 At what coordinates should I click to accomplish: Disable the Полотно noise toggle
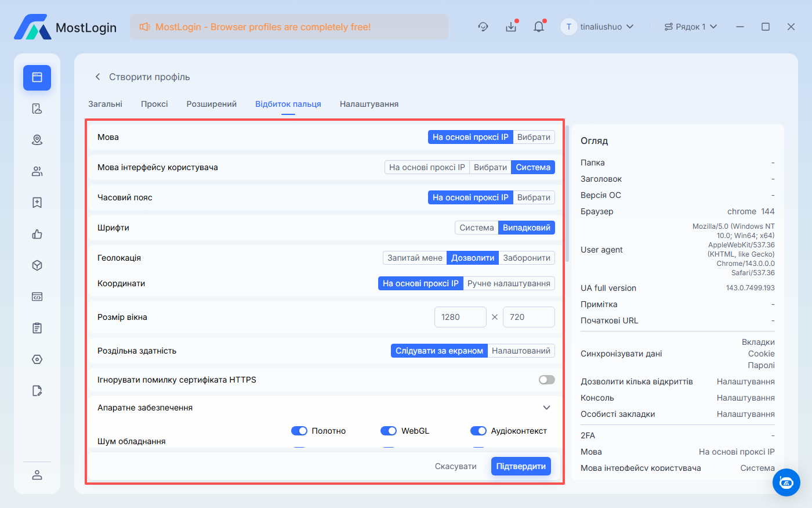299,431
